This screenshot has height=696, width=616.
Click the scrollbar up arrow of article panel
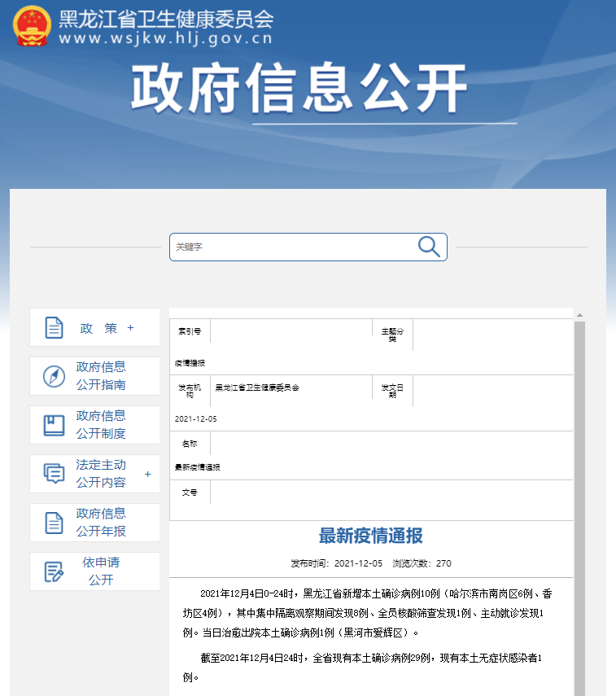579,314
